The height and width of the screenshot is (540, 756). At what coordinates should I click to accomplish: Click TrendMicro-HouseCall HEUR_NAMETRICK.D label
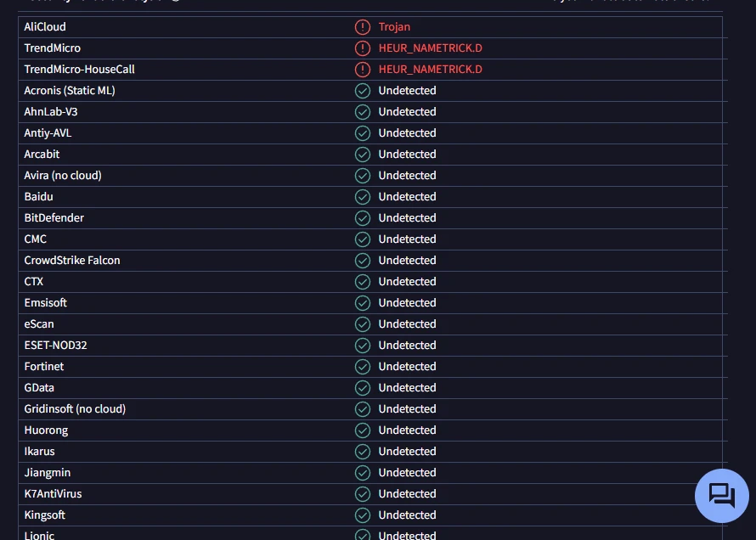click(x=430, y=70)
